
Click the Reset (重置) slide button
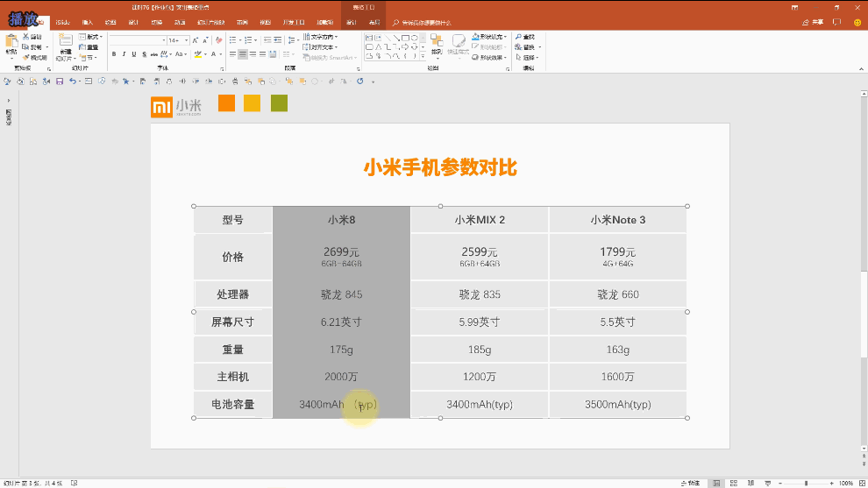click(x=89, y=47)
